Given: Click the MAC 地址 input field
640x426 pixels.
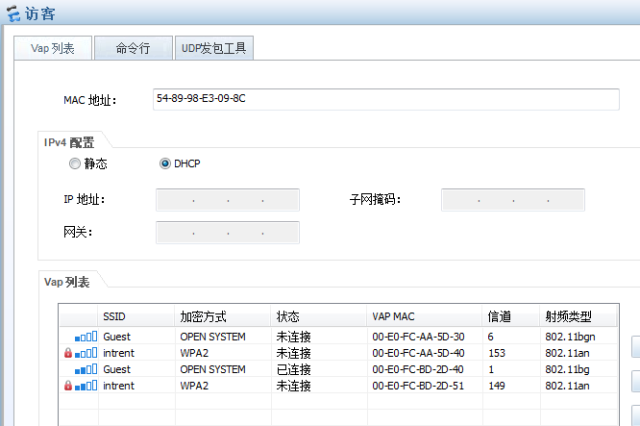Looking at the screenshot, I should pyautogui.click(x=386, y=99).
